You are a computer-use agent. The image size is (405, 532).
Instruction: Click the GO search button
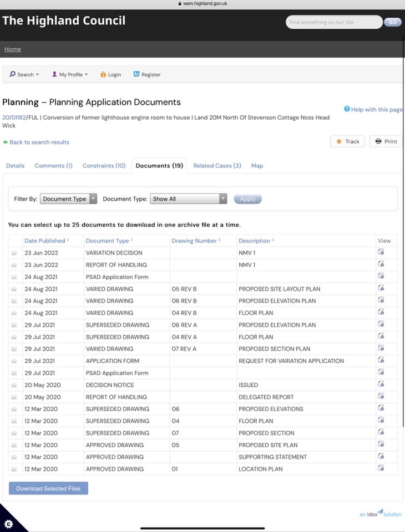pyautogui.click(x=392, y=22)
